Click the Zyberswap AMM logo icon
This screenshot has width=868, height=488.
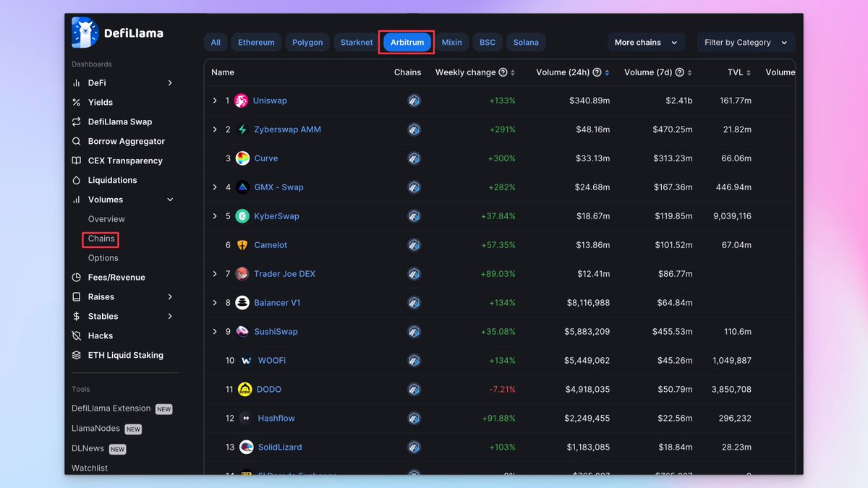tap(242, 129)
